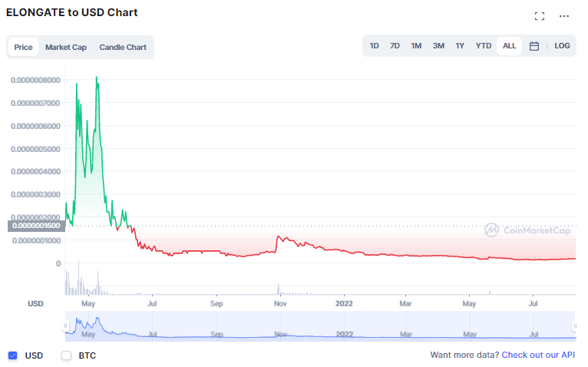Click the range navigator mini chart
The width and height of the screenshot is (588, 367).
[x=320, y=326]
